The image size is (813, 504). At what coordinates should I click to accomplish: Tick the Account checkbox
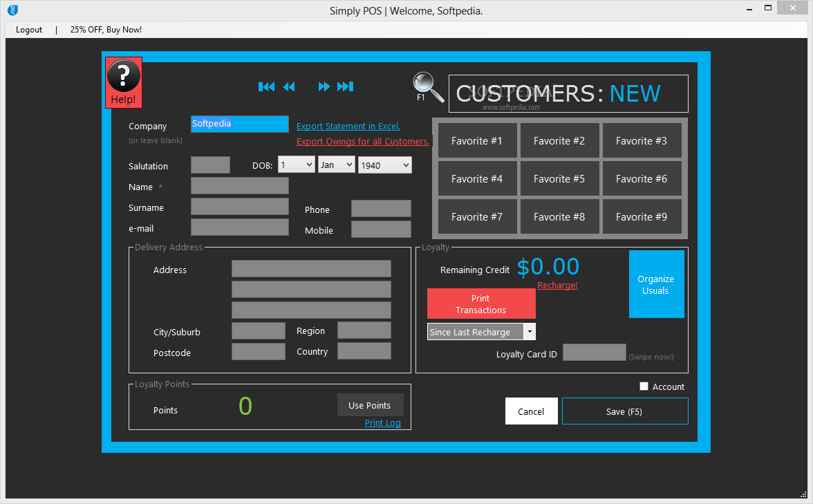[x=644, y=386]
